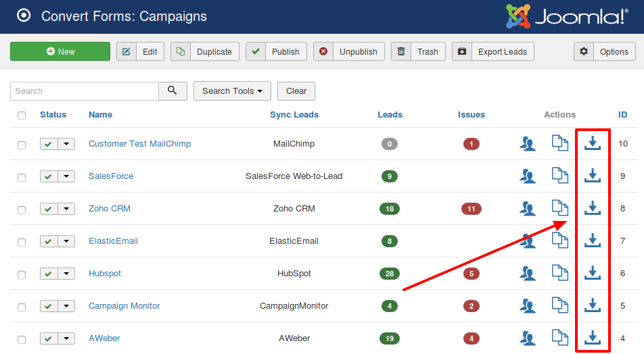Export leads for ElasticEmail campaign

(593, 241)
